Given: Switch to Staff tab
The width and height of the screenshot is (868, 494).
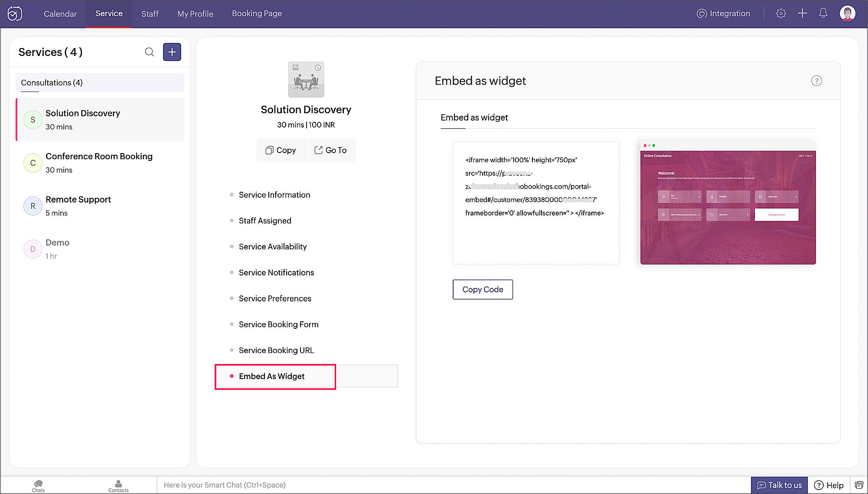Looking at the screenshot, I should [150, 14].
